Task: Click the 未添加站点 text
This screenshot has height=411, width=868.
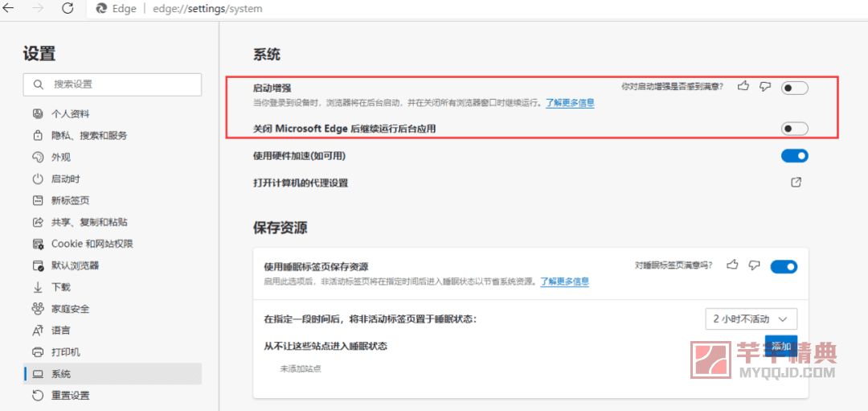Action: click(x=301, y=368)
